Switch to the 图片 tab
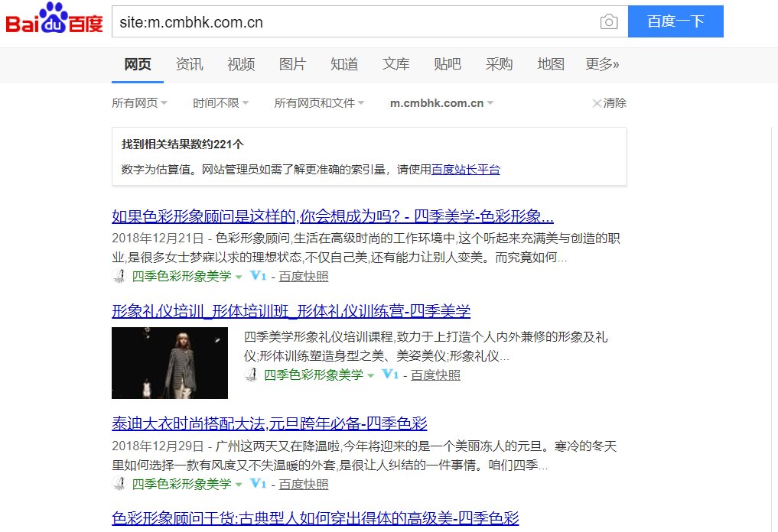The width and height of the screenshot is (778, 532). (292, 64)
